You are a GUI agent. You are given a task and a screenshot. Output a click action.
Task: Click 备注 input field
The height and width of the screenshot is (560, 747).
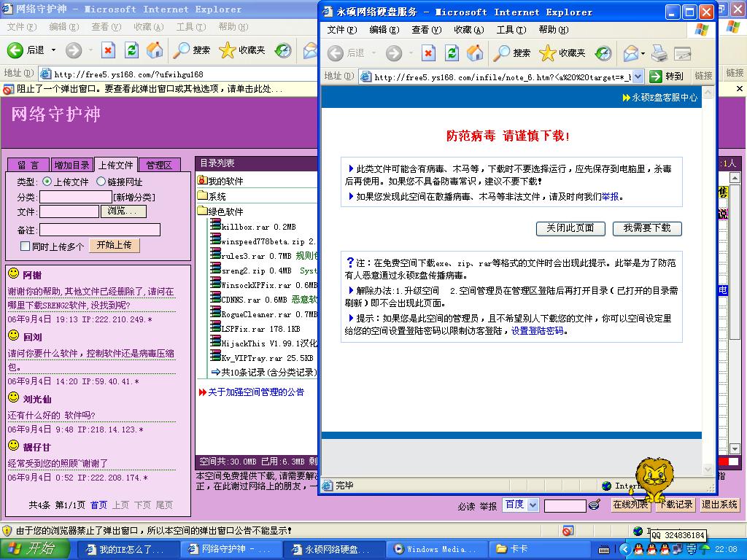coord(99,230)
